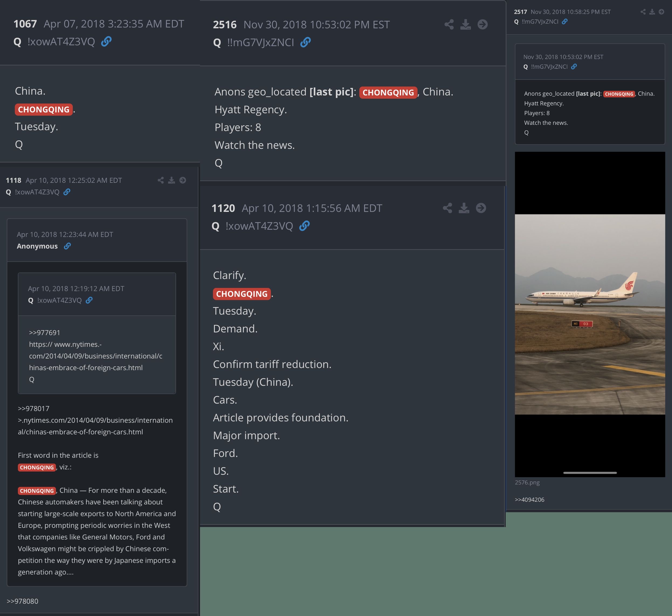Share post 2517 icon

643,12
